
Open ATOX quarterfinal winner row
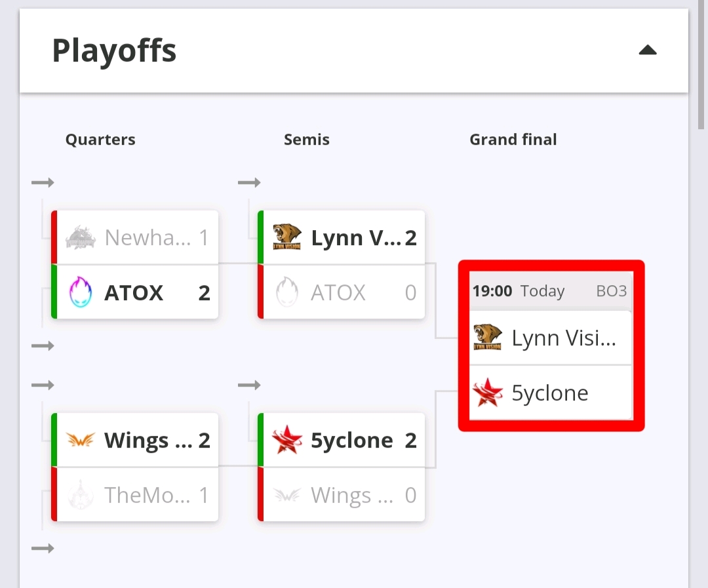coord(135,292)
